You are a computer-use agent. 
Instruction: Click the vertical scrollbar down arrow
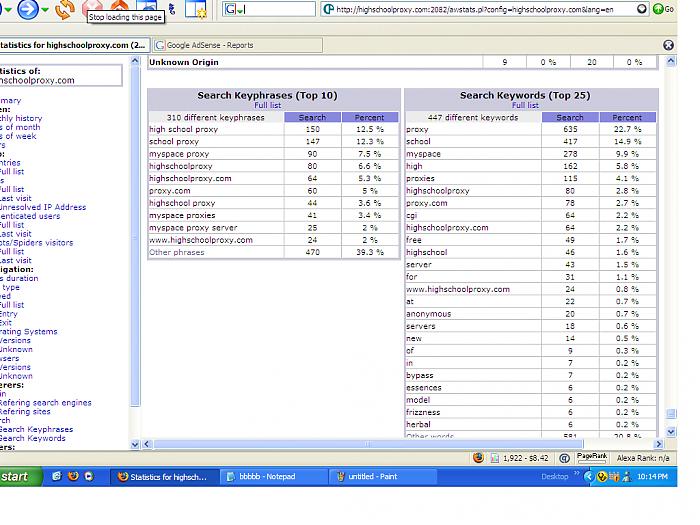pos(670,432)
